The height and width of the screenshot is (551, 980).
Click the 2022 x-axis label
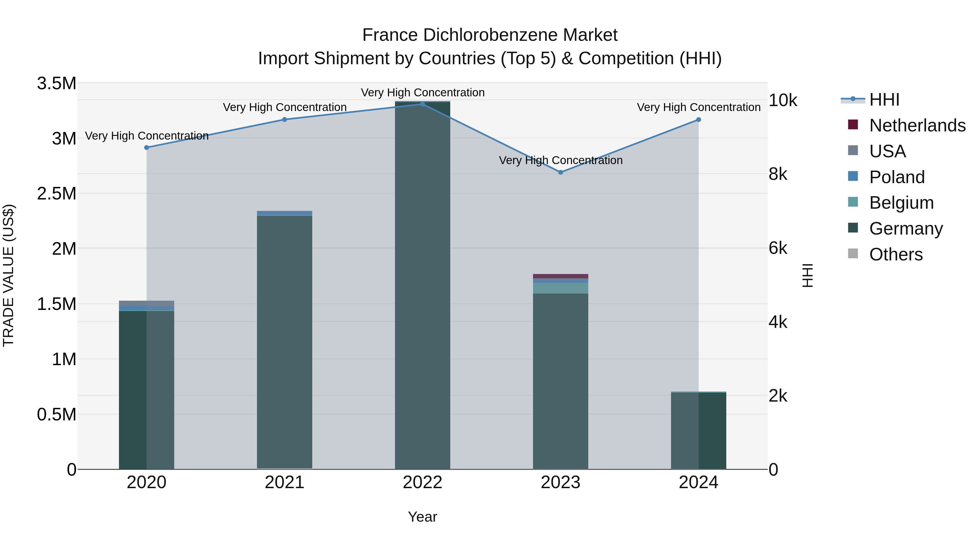422,482
